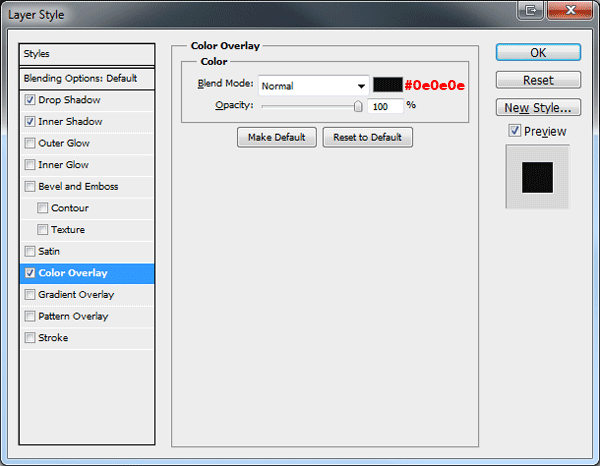Click the style preview thumbnail
Image resolution: width=600 pixels, height=466 pixels.
[x=538, y=177]
